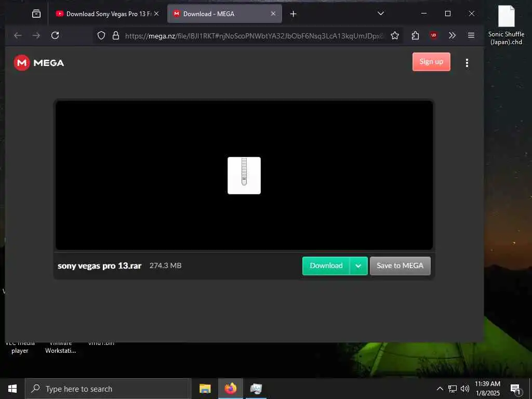
Task: Open uBlock Origin extension icon
Action: [433, 35]
